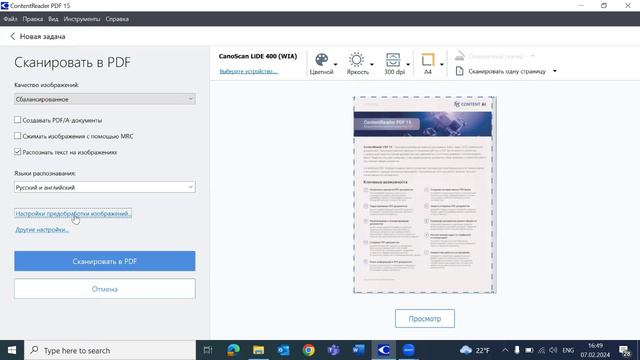Image resolution: width=640 pixels, height=360 pixels.
Task: Open the Яркость brightness sun icon
Action: (356, 60)
